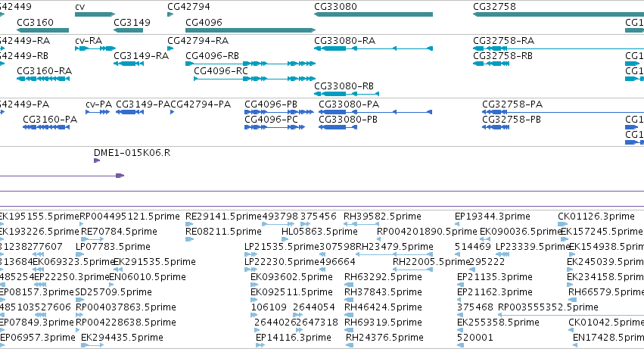Click the 2644054 feature label

pyautogui.click(x=314, y=307)
